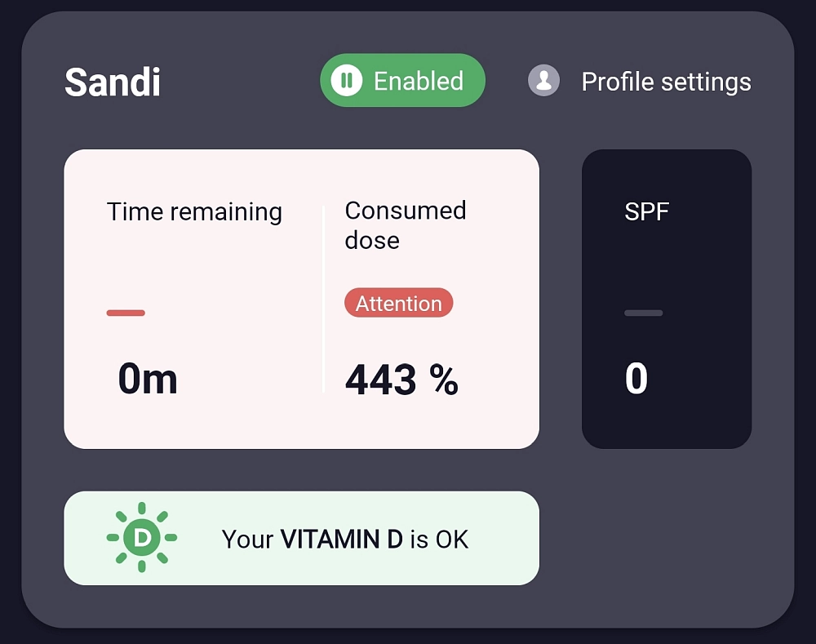Click the SPF label
The image size is (816, 644).
646,212
